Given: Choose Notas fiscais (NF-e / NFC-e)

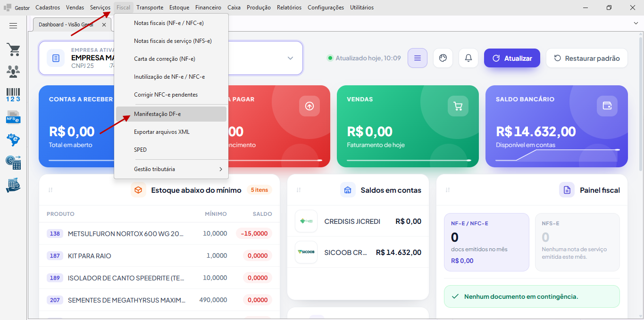Looking at the screenshot, I should (171, 23).
